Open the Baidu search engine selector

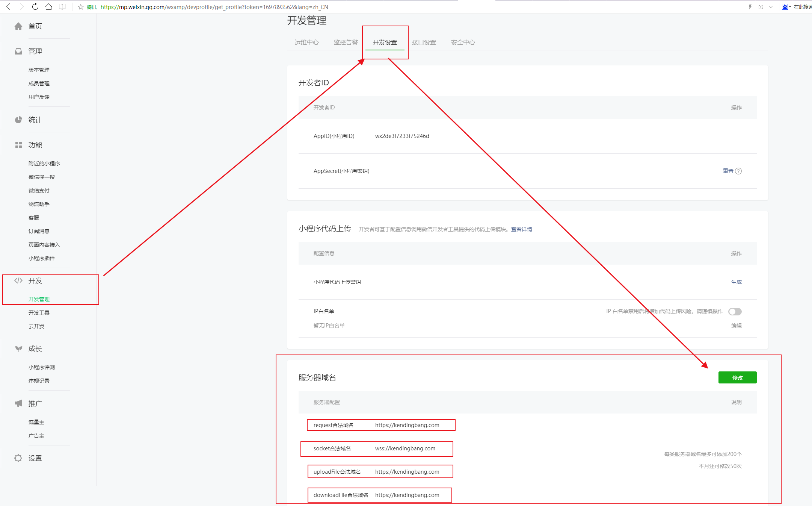tap(786, 7)
